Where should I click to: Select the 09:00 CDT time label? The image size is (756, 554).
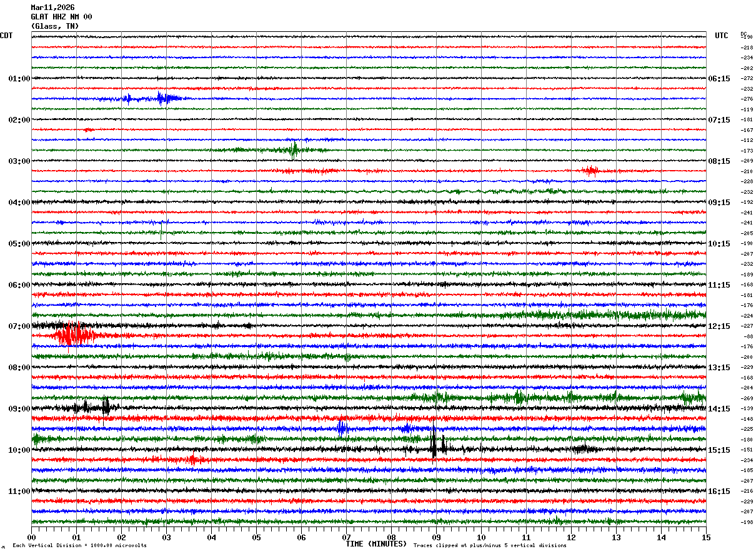coord(19,409)
